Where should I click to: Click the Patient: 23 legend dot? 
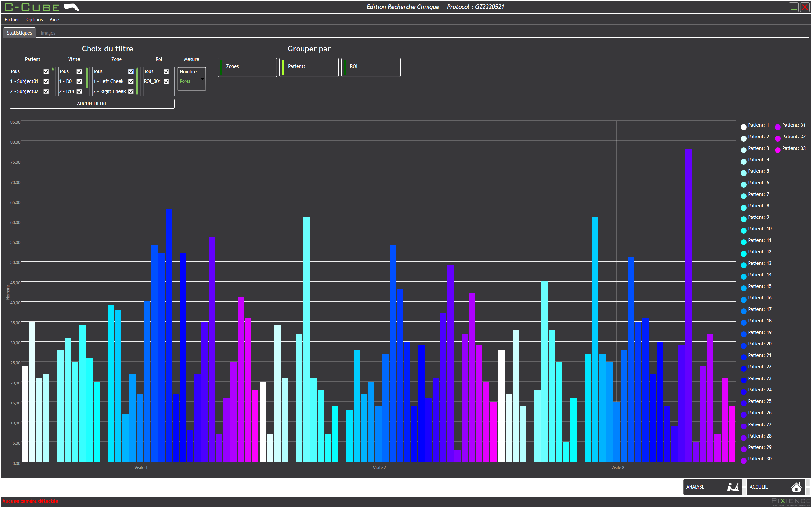[743, 380]
